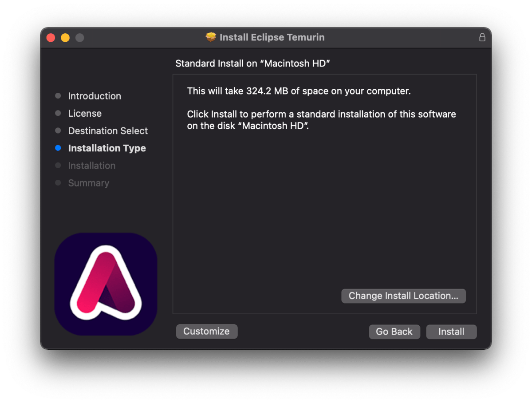Click the Standard Install on Macintosh HD heading
532x403 pixels.
(252, 63)
